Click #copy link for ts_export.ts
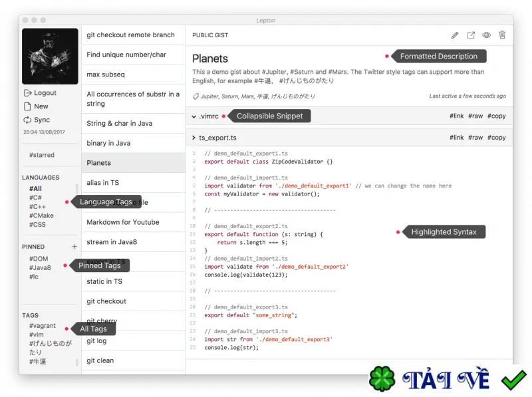This screenshot has width=532, height=397. point(496,138)
